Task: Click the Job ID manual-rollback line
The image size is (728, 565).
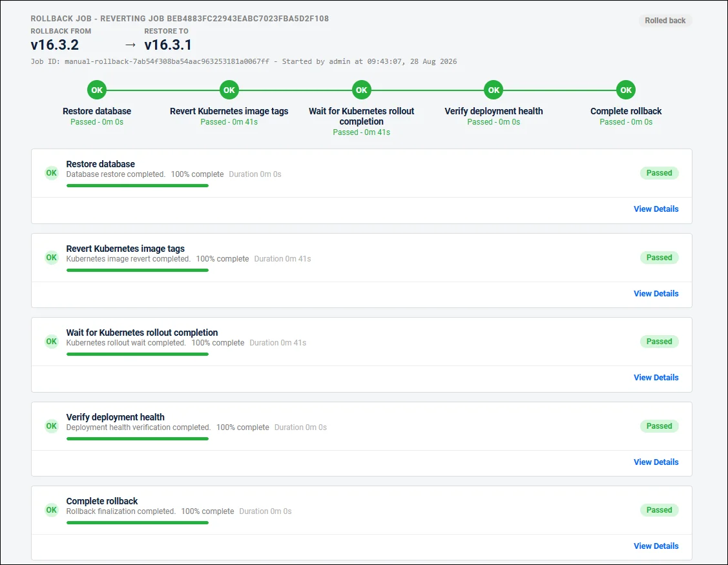Action: tap(244, 61)
